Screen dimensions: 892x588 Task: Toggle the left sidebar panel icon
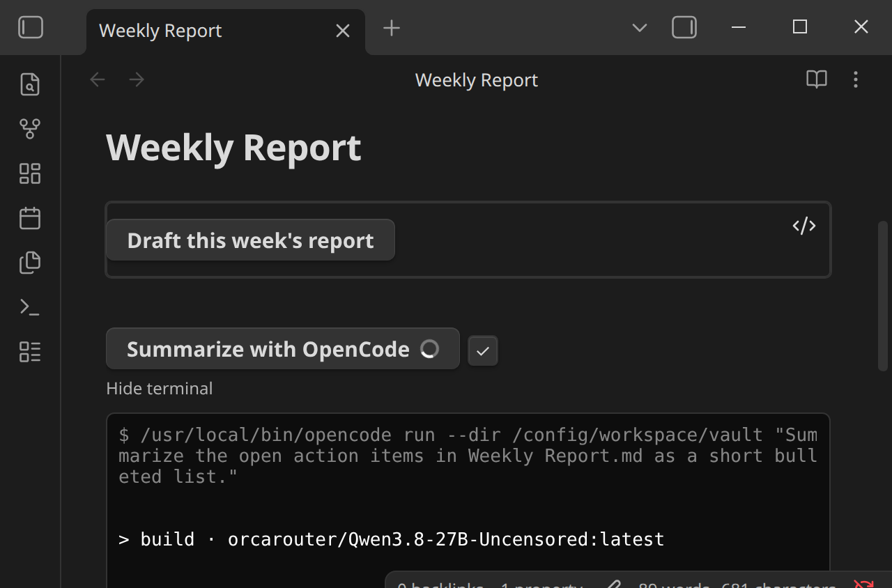click(x=31, y=28)
